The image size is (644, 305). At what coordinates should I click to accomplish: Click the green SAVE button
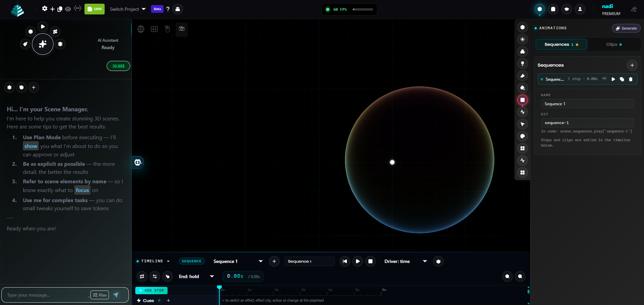click(x=95, y=9)
